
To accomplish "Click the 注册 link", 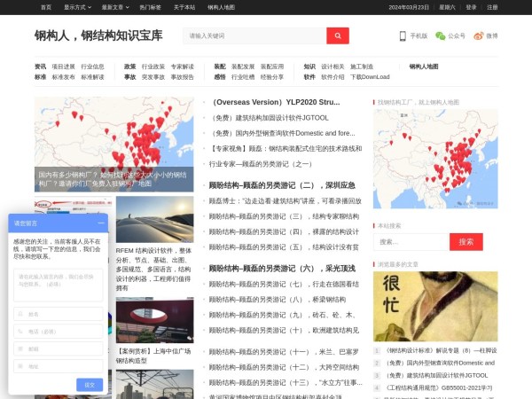I will (492, 7).
